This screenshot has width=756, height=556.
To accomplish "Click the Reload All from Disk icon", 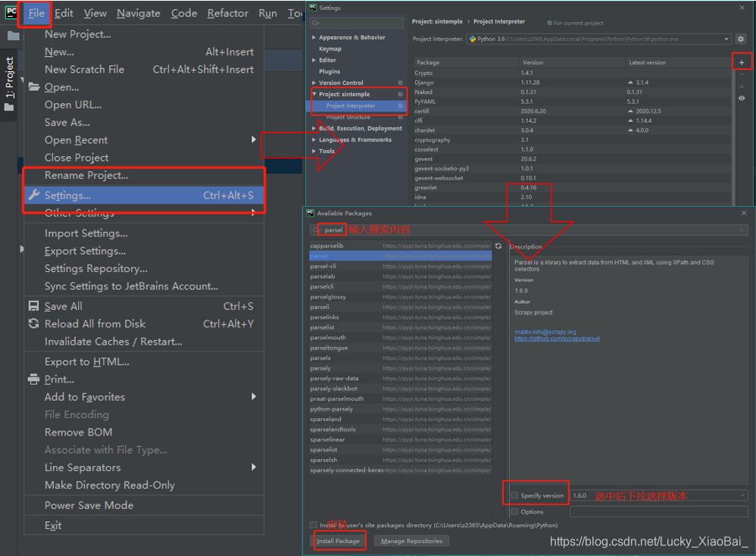I will pos(34,323).
